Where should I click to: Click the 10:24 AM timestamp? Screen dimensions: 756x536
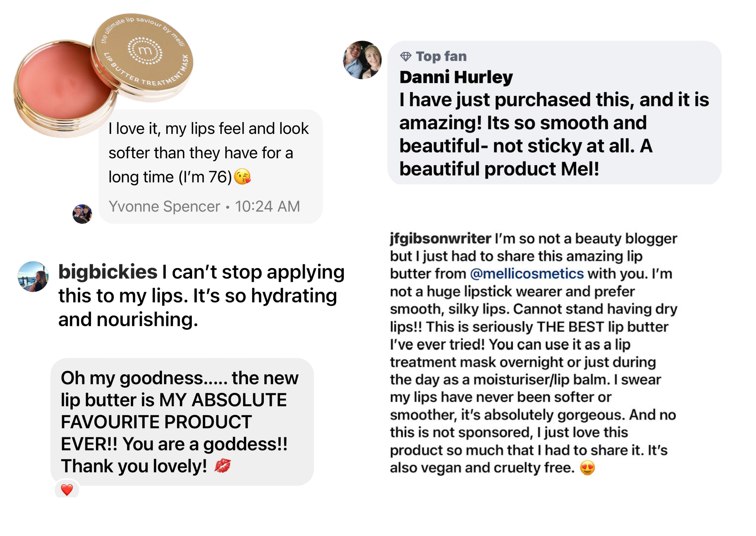coord(267,207)
